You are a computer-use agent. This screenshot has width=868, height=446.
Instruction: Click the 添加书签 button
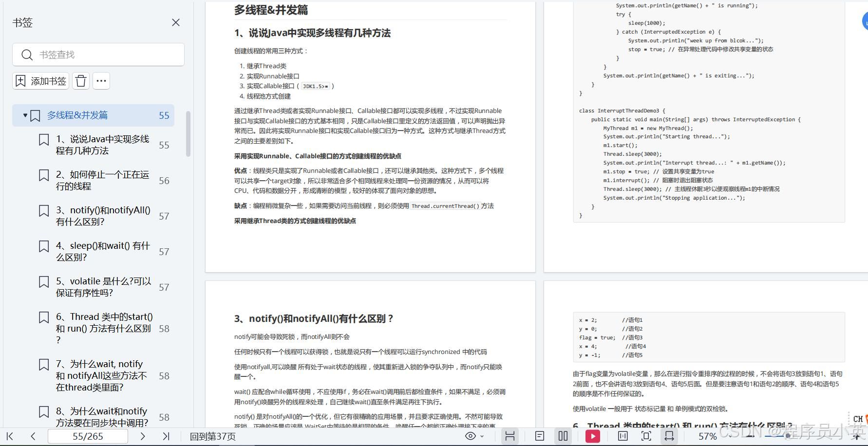pos(41,81)
